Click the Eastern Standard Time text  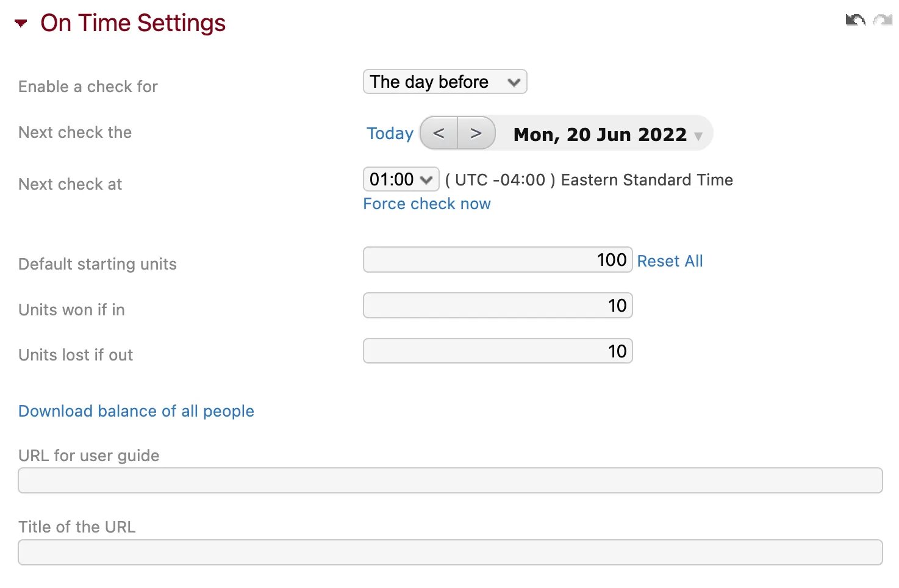pos(646,180)
